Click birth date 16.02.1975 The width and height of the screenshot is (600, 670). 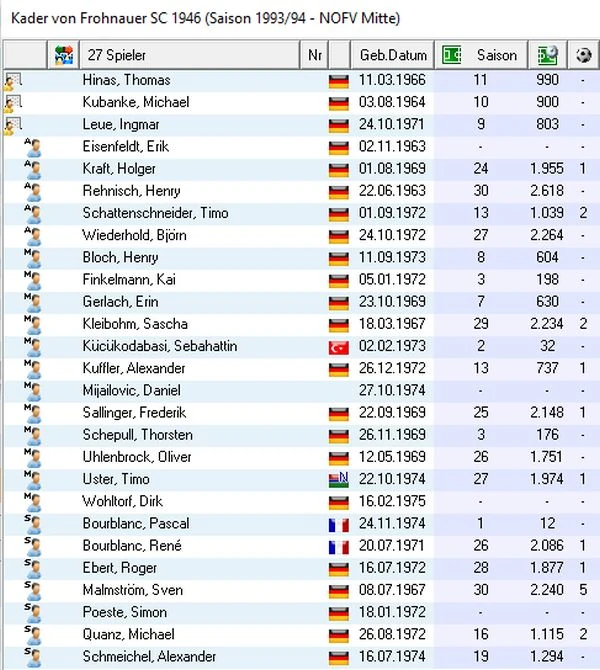tap(392, 501)
